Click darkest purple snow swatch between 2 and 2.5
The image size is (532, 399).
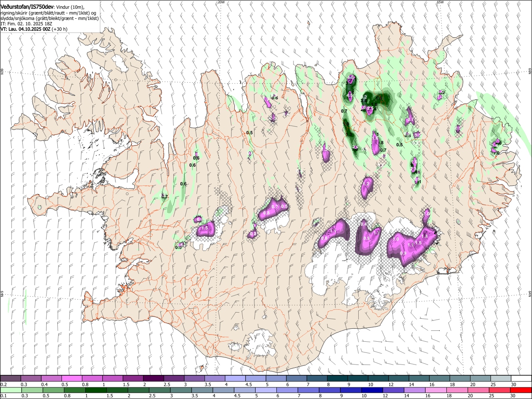point(153,378)
